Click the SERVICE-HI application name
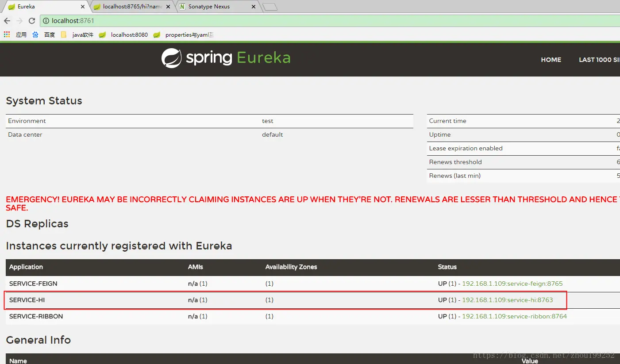The width and height of the screenshot is (620, 364). 27,300
